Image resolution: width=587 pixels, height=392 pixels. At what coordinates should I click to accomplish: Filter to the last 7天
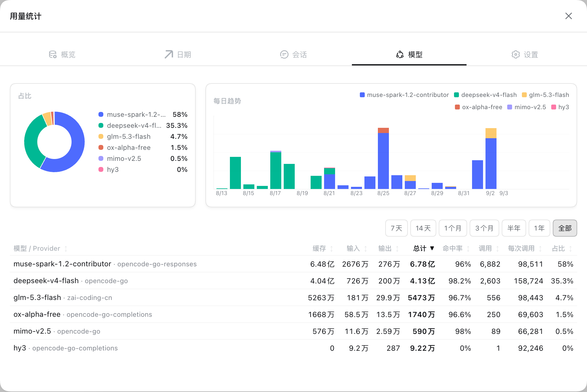(396, 228)
